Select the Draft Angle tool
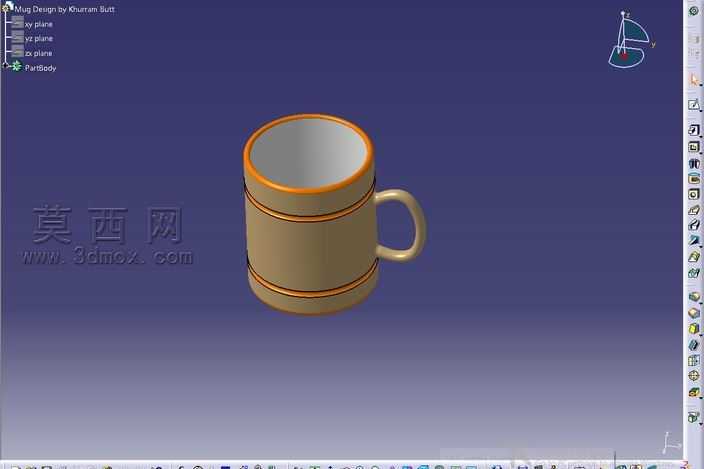 [x=694, y=329]
